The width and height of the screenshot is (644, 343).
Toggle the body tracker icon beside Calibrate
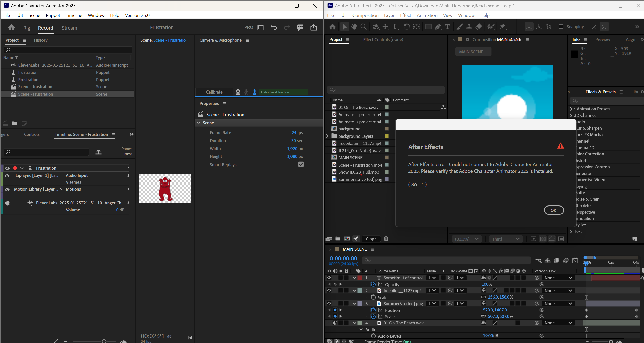click(x=246, y=92)
